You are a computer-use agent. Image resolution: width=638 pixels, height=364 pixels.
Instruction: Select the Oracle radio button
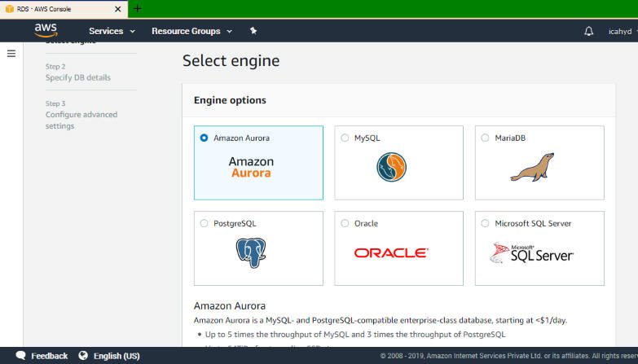(345, 223)
